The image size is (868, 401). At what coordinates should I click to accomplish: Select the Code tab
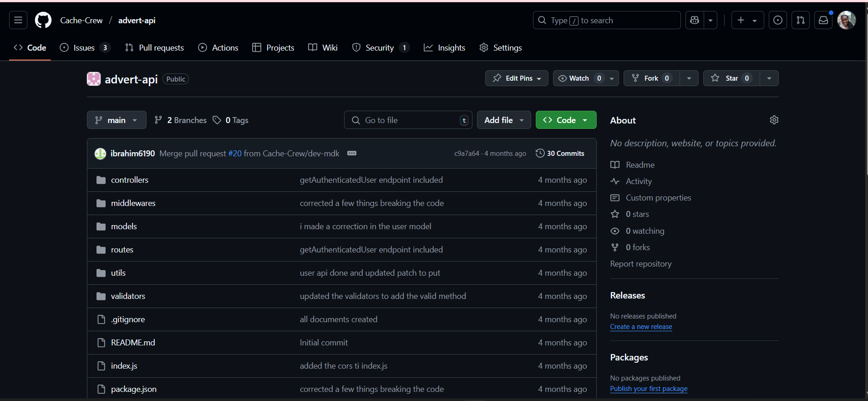tap(30, 47)
